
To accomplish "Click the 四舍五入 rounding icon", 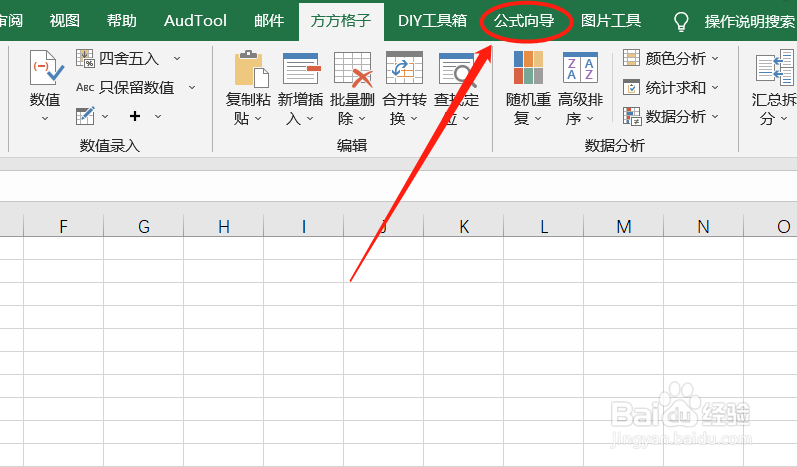I will pos(85,58).
